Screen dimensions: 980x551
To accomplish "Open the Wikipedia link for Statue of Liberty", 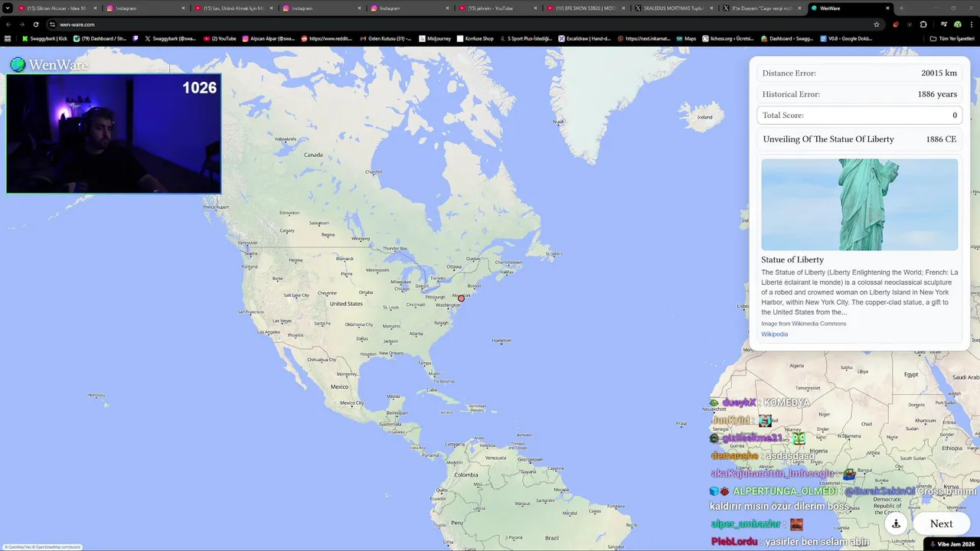I will (x=774, y=334).
